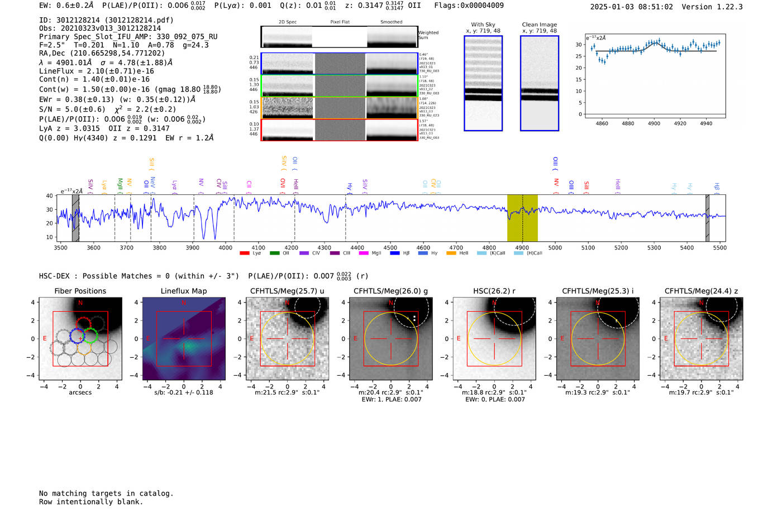
Task: Click the emission line zoom plot near 4900
Action: (x=655, y=76)
